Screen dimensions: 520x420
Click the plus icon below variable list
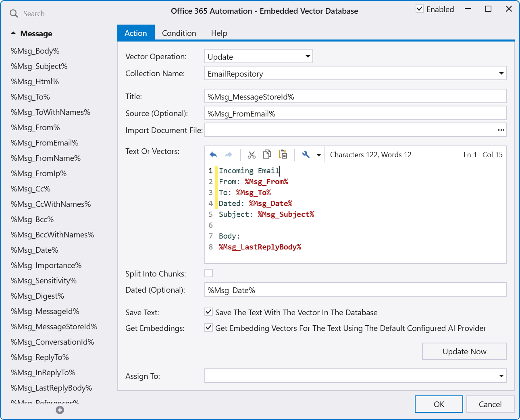pyautogui.click(x=60, y=410)
